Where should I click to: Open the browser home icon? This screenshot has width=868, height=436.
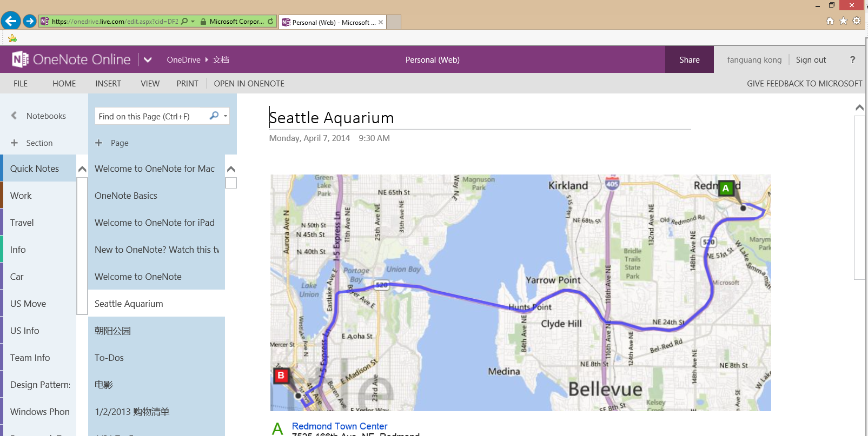coord(830,21)
